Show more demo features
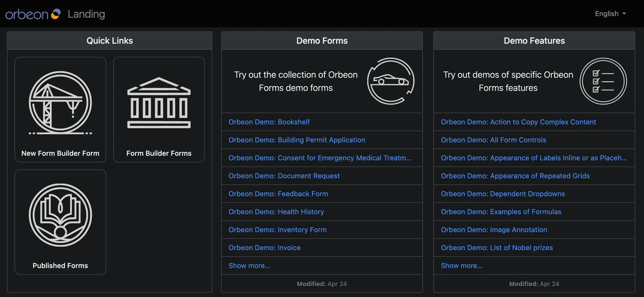Image resolution: width=644 pixels, height=297 pixels. point(462,266)
